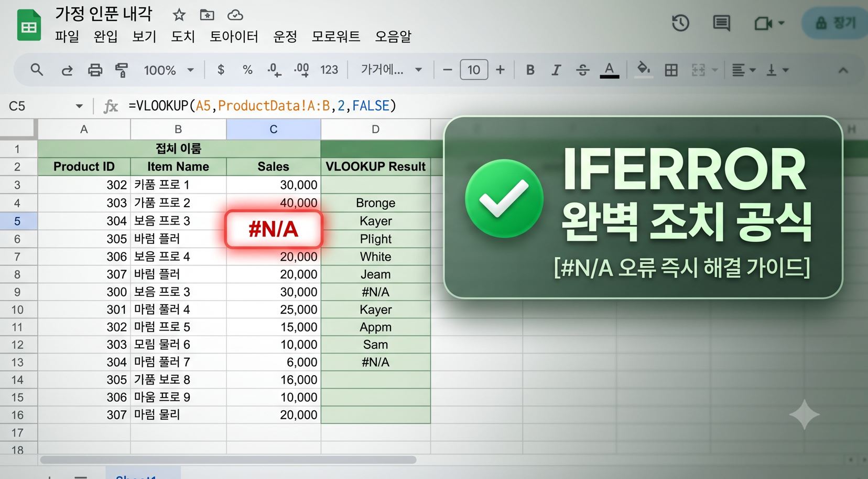Open the font family dropdown

click(391, 70)
